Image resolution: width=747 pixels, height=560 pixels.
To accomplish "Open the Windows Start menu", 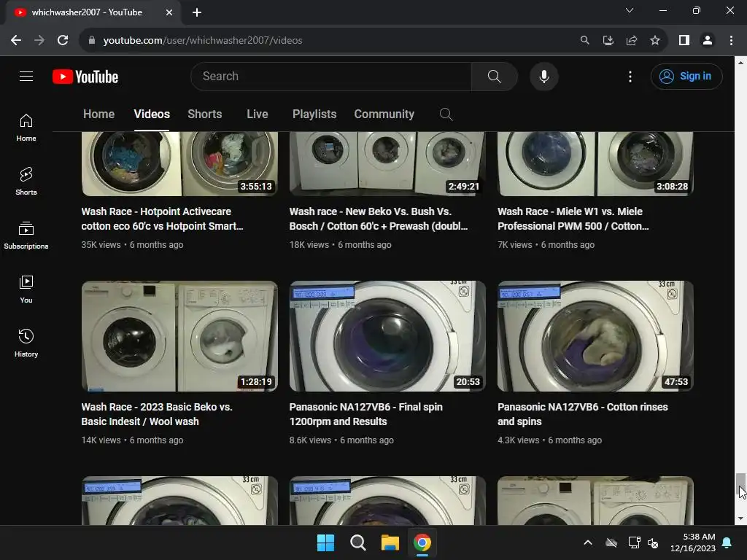I will coord(326,542).
